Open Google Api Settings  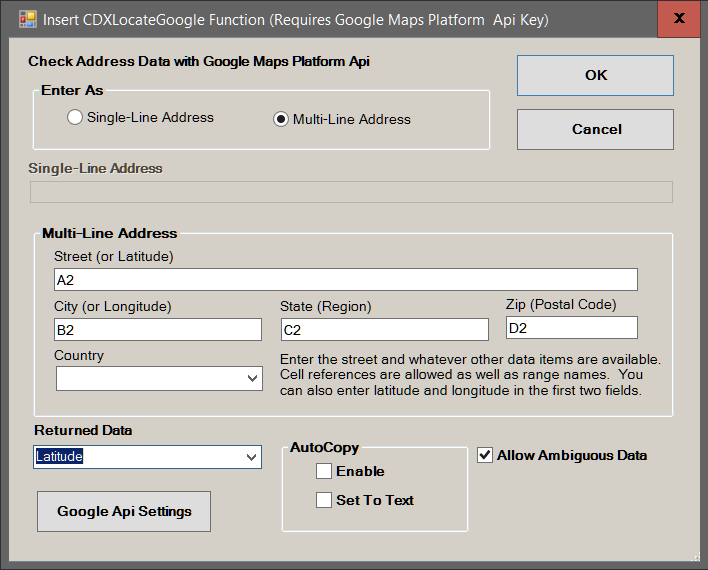[124, 511]
